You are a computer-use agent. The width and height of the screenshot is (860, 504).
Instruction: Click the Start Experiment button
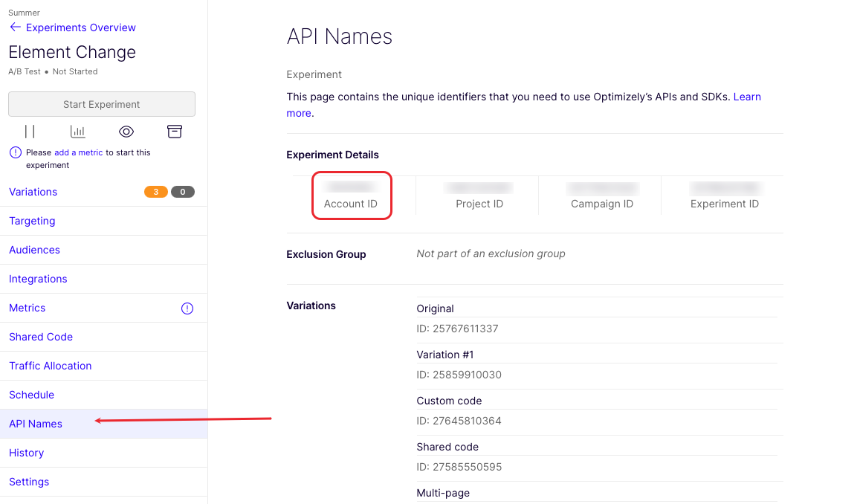[102, 104]
